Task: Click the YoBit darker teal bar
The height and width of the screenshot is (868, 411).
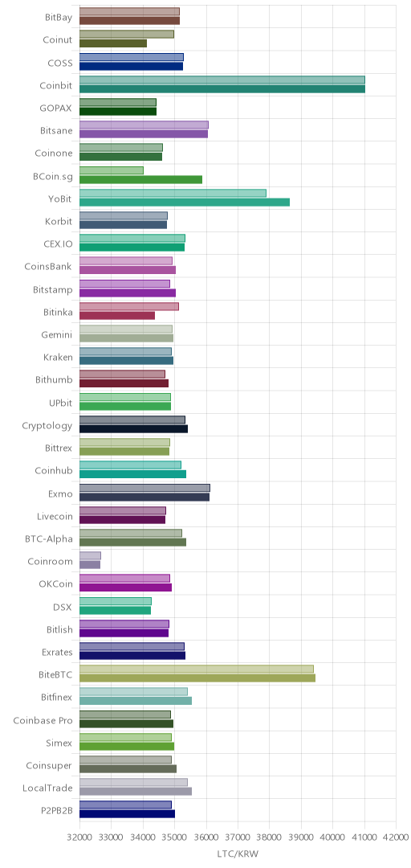Action: [184, 202]
